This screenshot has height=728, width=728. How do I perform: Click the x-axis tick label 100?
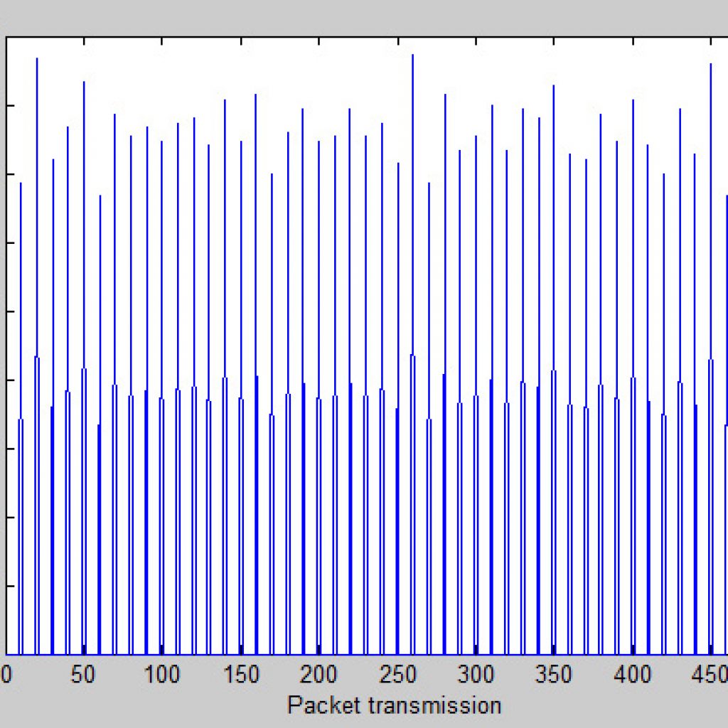pos(161,675)
